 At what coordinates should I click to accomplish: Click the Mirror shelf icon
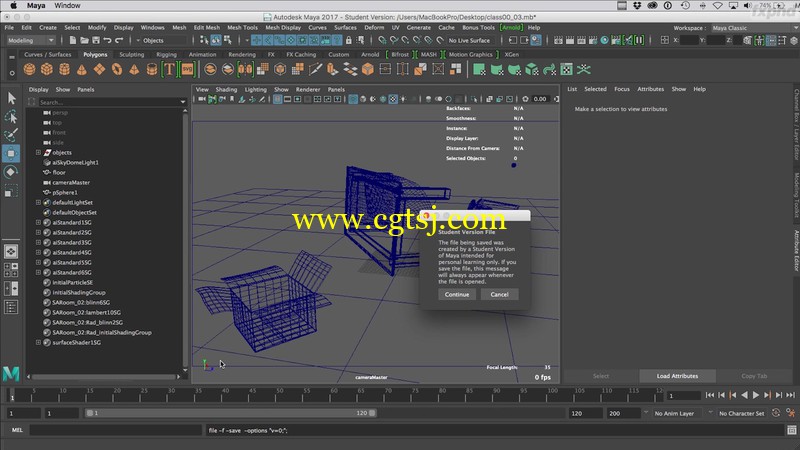(245, 69)
